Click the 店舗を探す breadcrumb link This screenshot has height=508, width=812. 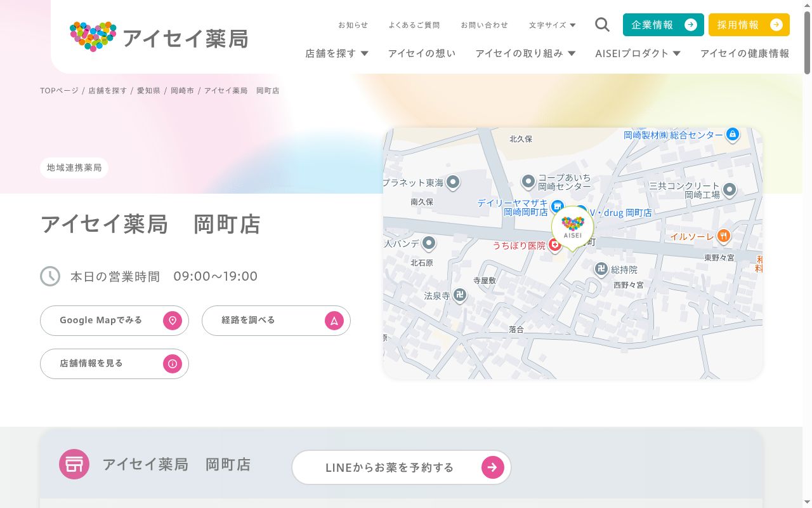point(108,91)
